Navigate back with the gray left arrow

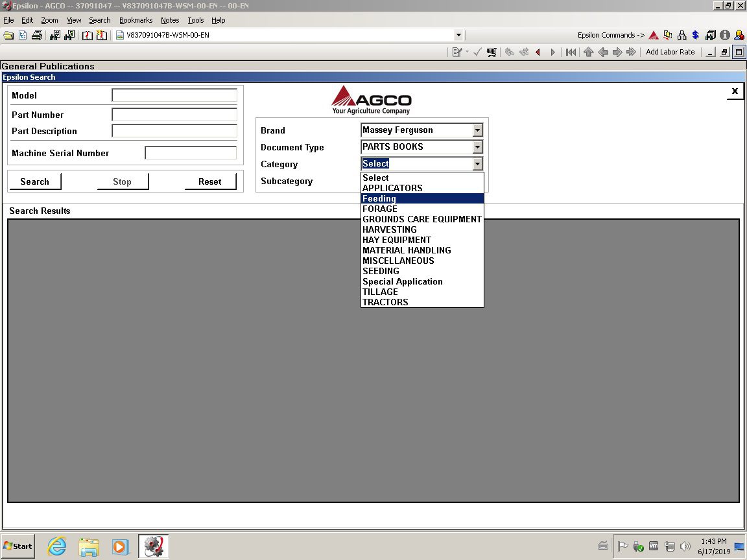pyautogui.click(x=602, y=52)
